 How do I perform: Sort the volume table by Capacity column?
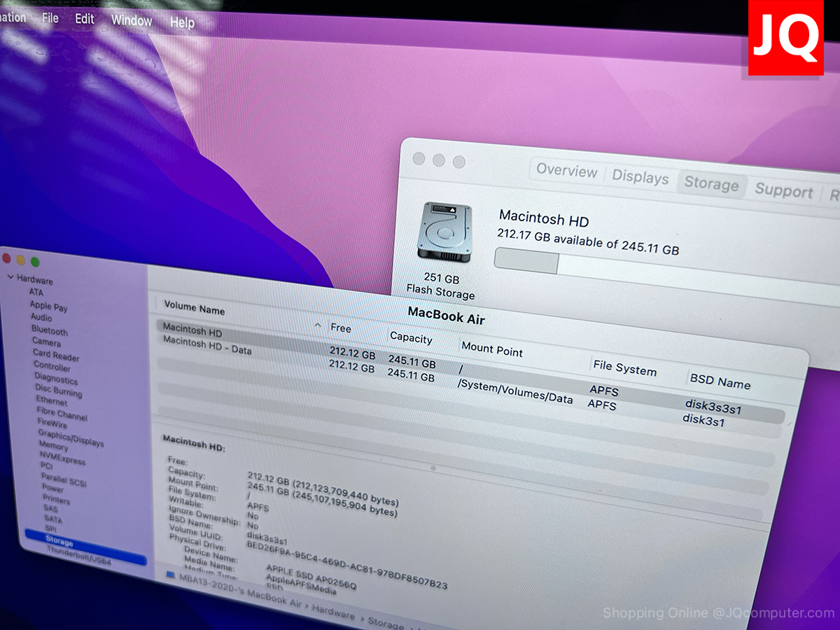(411, 337)
